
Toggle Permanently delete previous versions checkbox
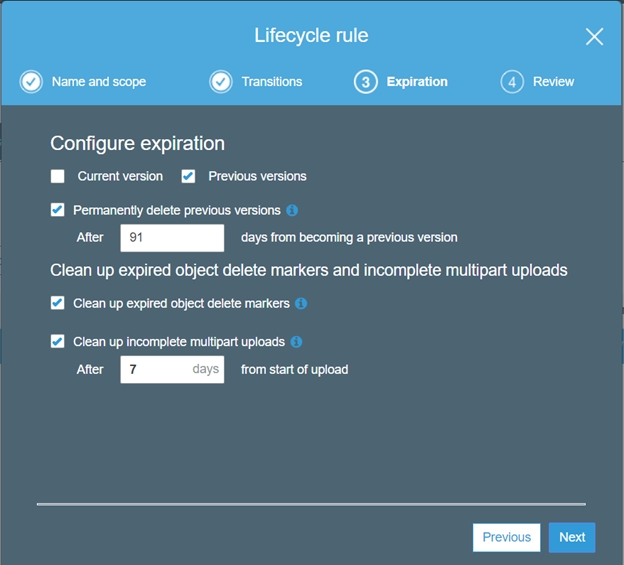58,211
